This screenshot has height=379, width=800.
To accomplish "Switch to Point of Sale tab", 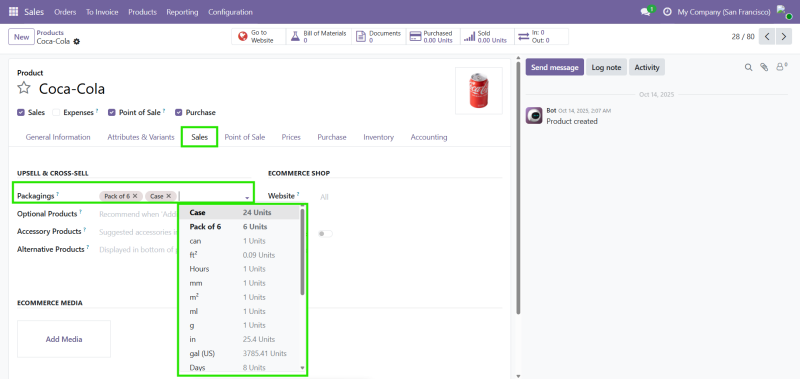I will (245, 137).
